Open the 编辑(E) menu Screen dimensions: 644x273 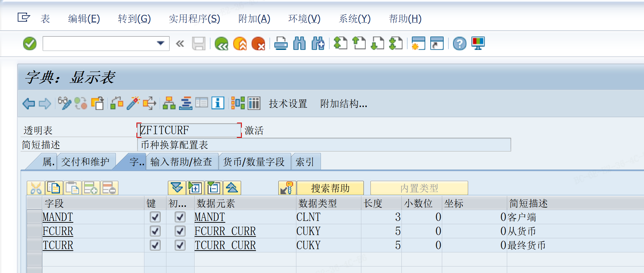[84, 18]
